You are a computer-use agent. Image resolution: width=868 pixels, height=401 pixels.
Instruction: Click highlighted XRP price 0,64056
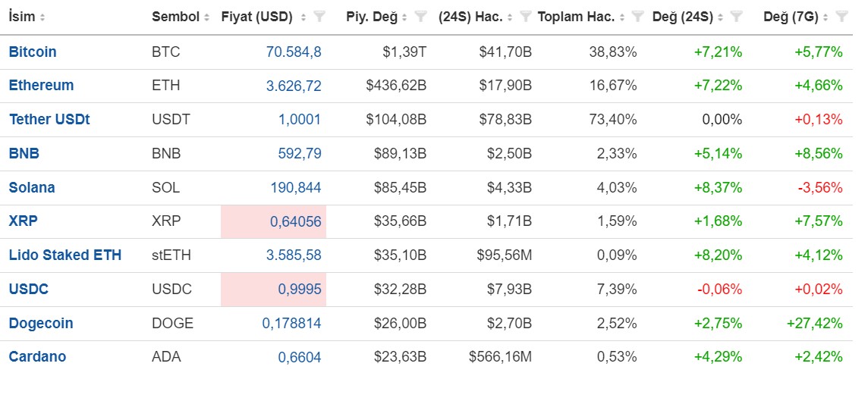click(296, 222)
